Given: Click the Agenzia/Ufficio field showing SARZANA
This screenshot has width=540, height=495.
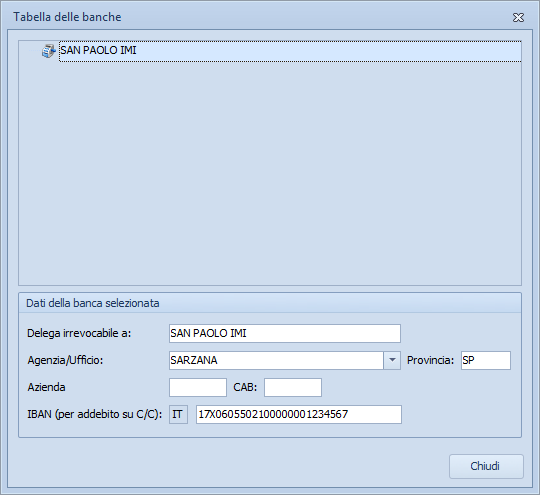Looking at the screenshot, I should [276, 360].
